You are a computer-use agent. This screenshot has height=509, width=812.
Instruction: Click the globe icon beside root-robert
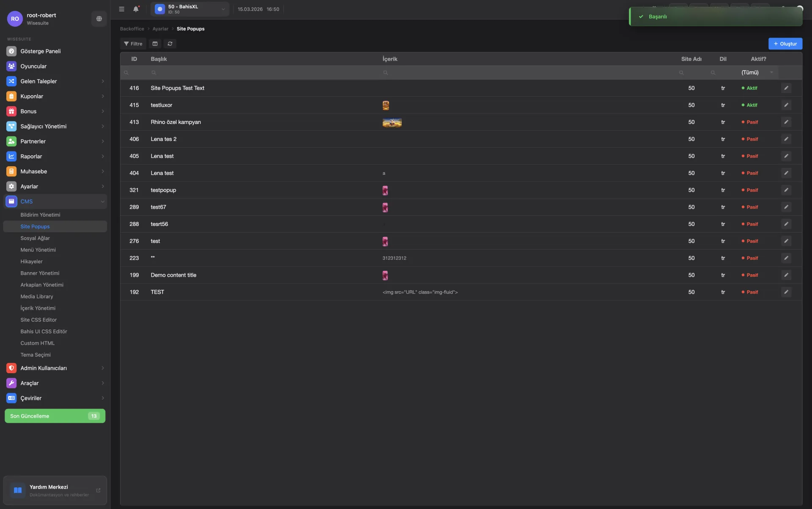point(99,19)
